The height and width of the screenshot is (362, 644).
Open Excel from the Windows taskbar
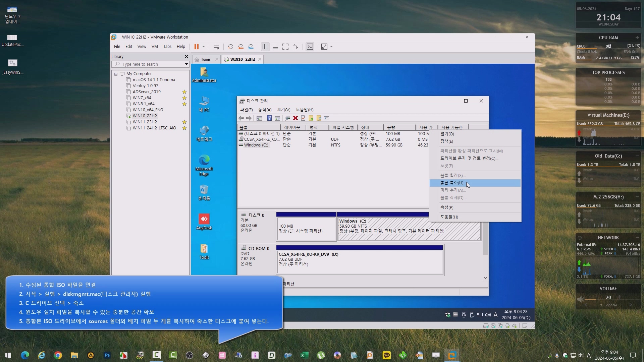[x=304, y=355]
